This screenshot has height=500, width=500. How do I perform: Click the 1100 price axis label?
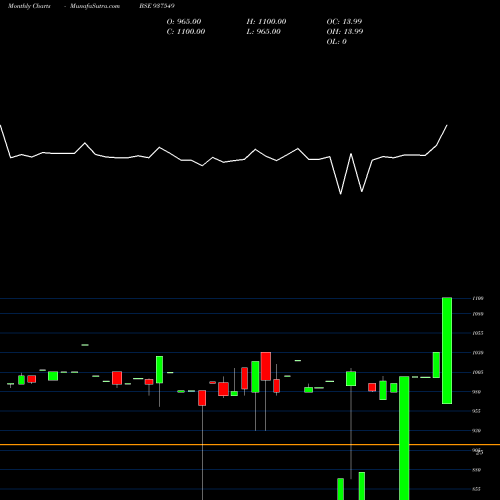coord(478,298)
